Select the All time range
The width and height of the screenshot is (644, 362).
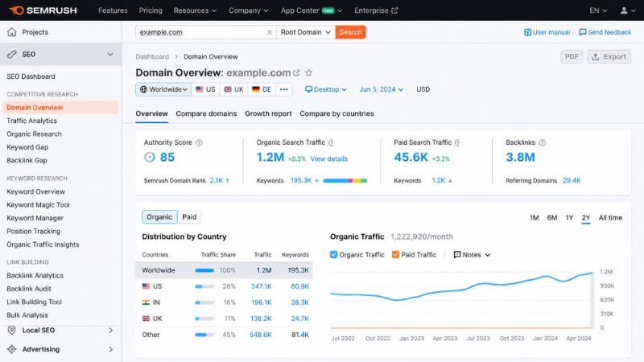(610, 217)
